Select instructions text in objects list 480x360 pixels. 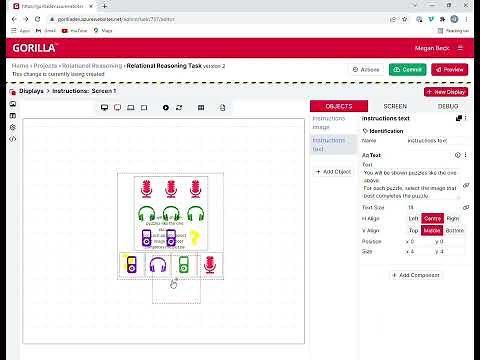333,144
